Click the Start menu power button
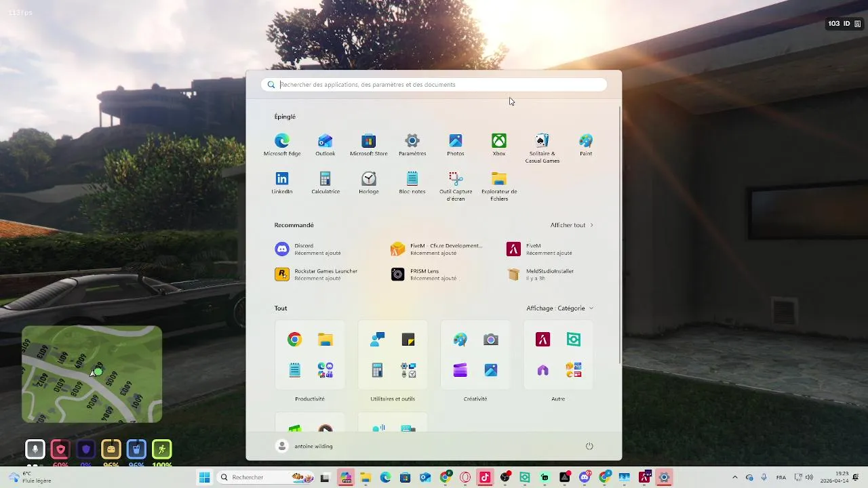This screenshot has height=488, width=868. coord(589,446)
